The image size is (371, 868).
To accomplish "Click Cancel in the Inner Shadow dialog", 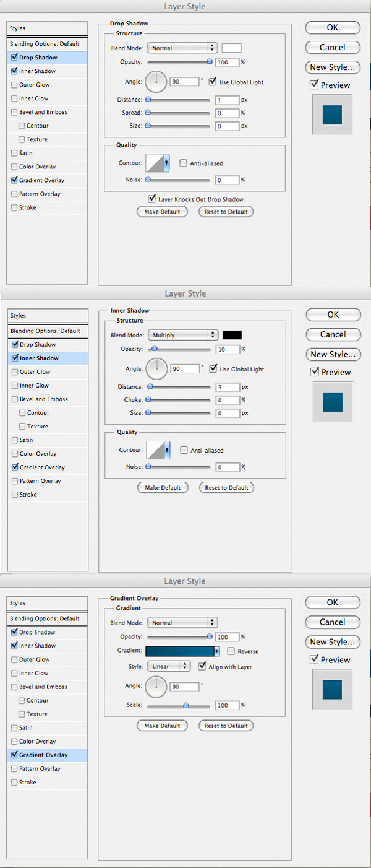I will (333, 334).
